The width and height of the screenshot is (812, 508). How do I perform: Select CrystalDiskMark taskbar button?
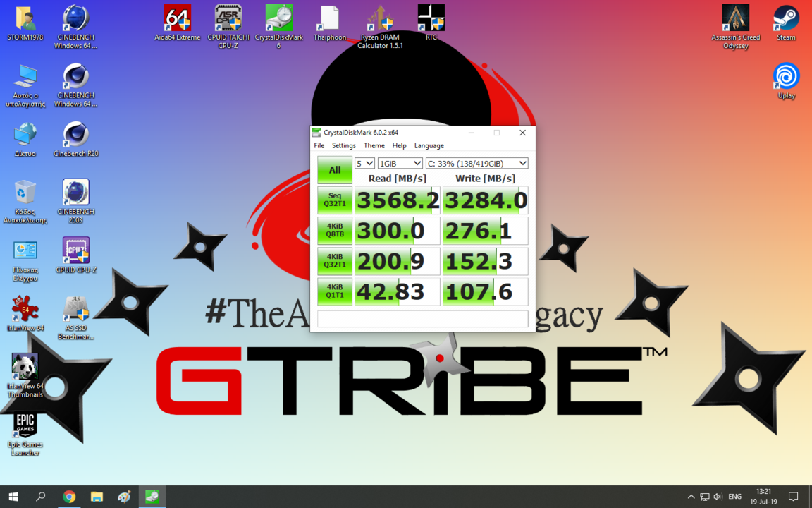pyautogui.click(x=152, y=497)
